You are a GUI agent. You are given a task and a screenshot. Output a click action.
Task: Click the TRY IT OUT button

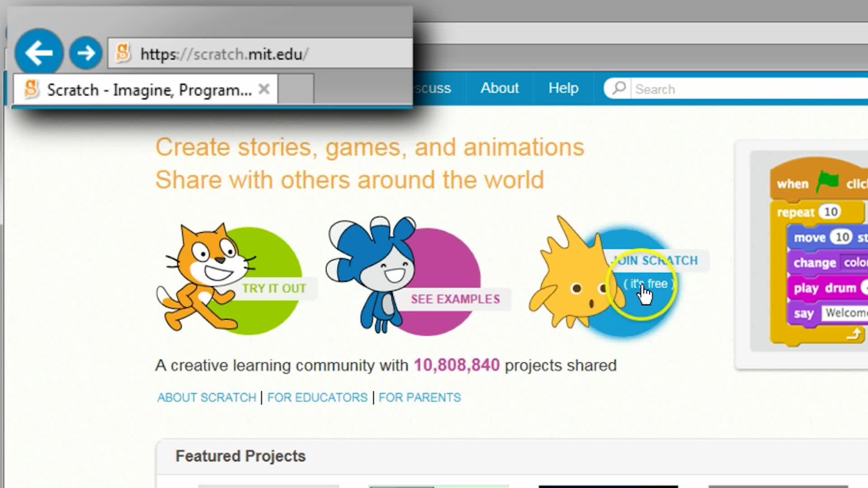274,288
